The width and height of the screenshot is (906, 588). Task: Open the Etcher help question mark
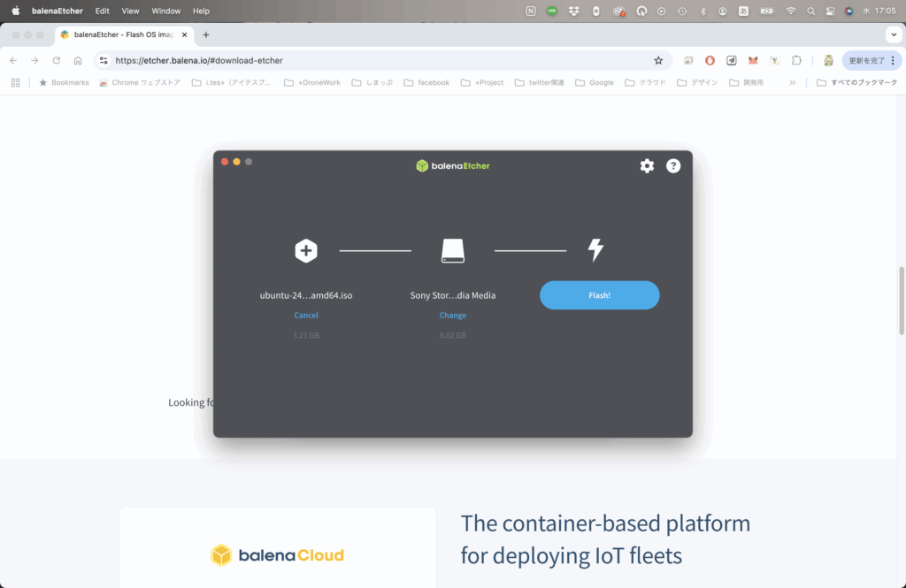[673, 165]
